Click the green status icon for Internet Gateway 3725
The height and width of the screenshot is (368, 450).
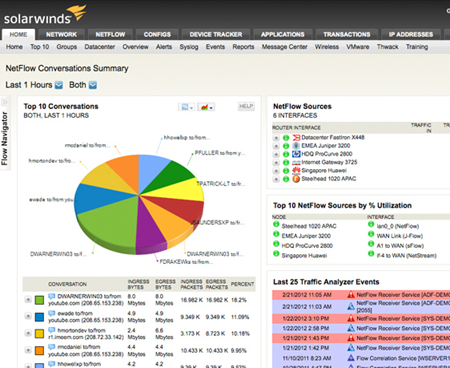click(x=286, y=163)
